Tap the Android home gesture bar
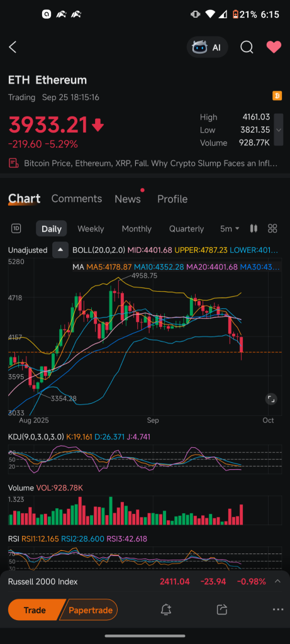This screenshot has height=644, width=290. (145, 636)
